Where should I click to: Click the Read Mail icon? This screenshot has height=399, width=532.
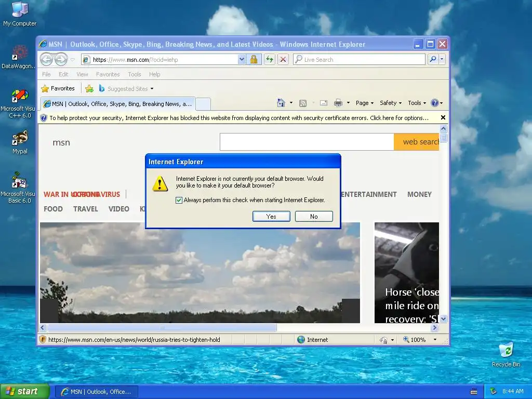(x=324, y=103)
